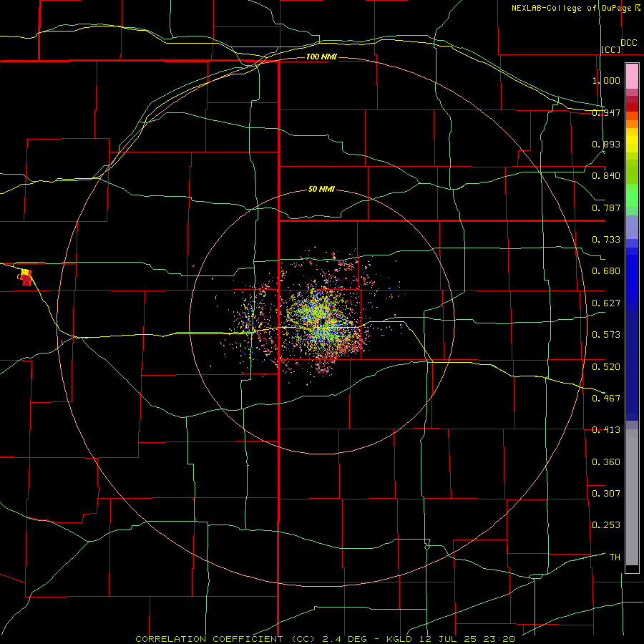The image size is (644, 644).
Task: Select the 0.467 scale value
Action: [x=606, y=399]
